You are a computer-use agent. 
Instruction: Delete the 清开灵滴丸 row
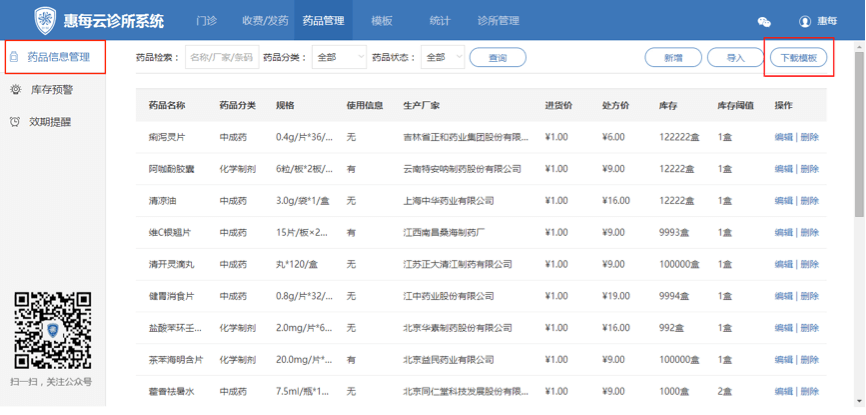[810, 264]
